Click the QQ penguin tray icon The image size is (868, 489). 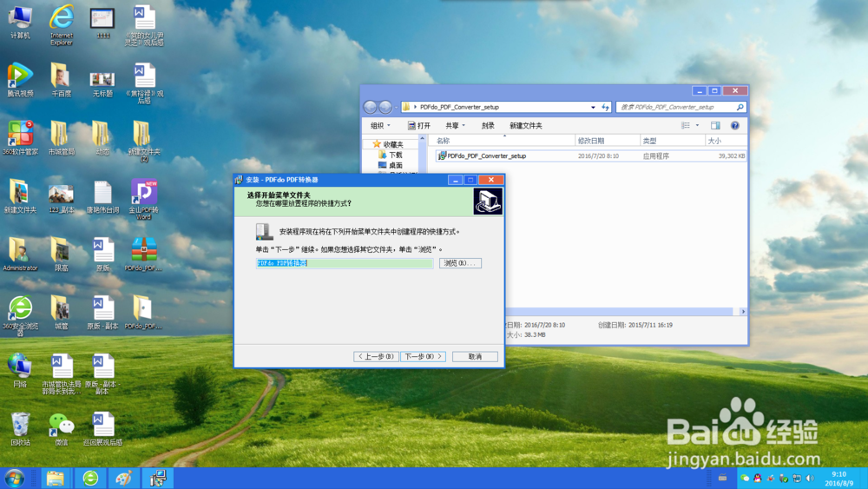(x=757, y=478)
